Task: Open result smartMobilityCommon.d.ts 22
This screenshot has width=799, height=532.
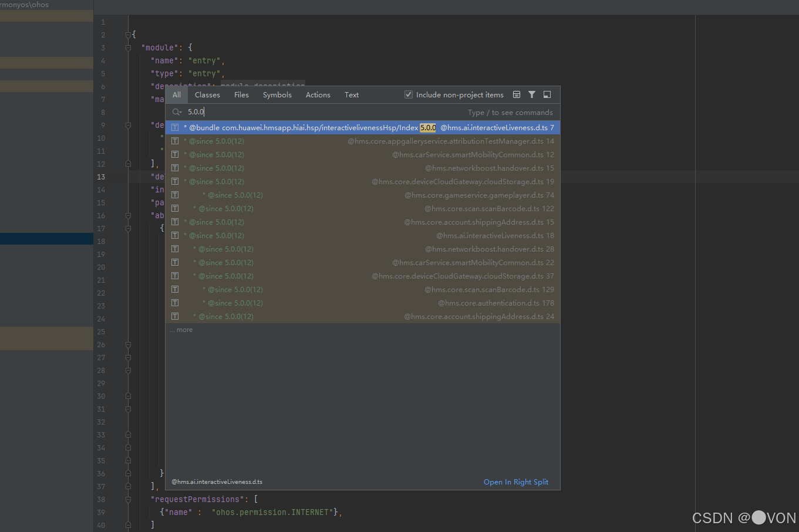Action: (x=363, y=263)
